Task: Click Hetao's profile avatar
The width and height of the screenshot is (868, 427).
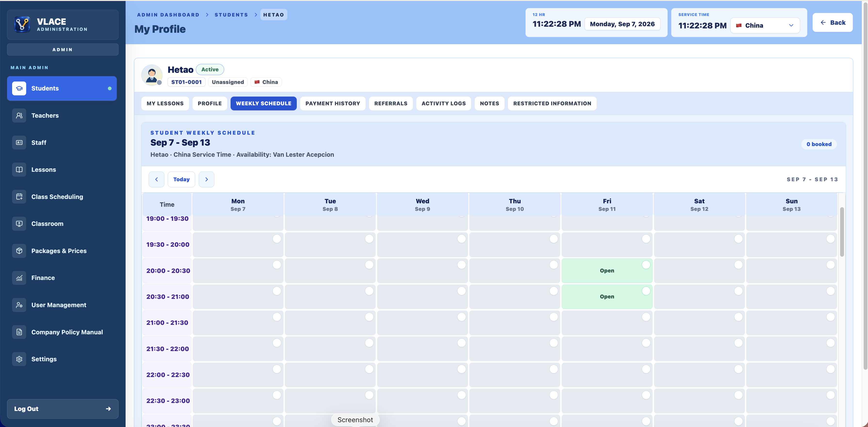Action: (x=152, y=75)
